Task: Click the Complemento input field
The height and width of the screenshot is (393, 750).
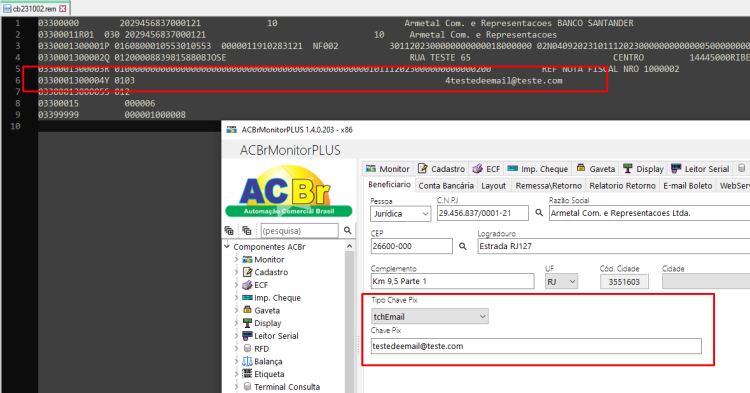Action: pos(452,282)
